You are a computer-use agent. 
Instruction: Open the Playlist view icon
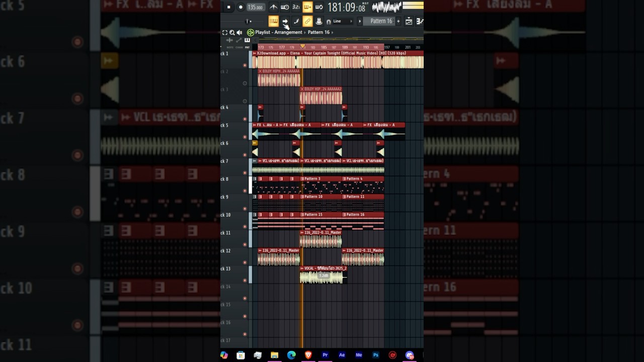click(x=409, y=21)
